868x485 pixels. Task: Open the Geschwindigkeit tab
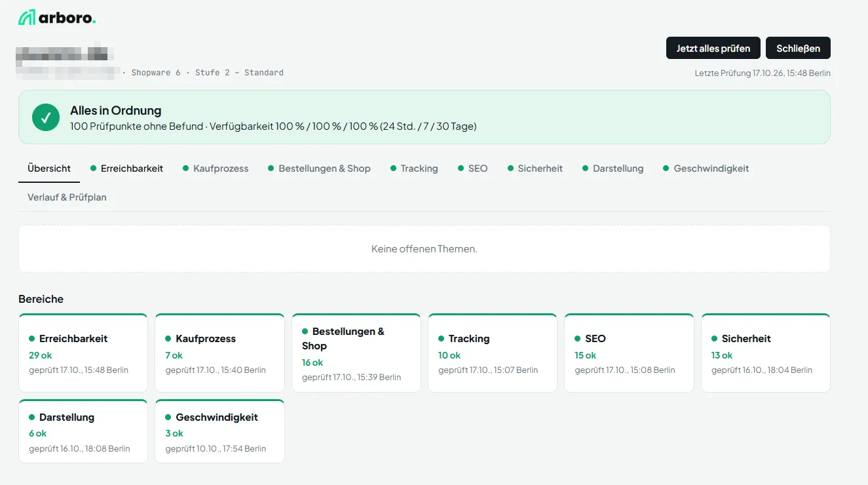706,168
